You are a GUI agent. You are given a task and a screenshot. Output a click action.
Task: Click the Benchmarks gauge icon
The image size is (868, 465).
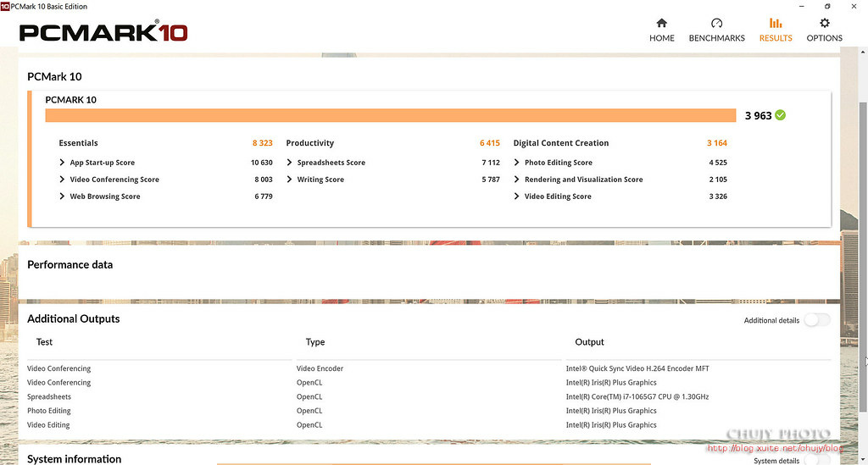[716, 23]
